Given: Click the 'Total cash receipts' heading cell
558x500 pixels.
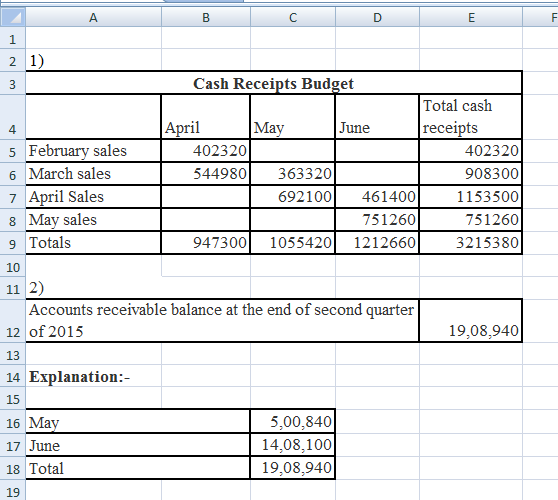Looking at the screenshot, I should (x=471, y=117).
